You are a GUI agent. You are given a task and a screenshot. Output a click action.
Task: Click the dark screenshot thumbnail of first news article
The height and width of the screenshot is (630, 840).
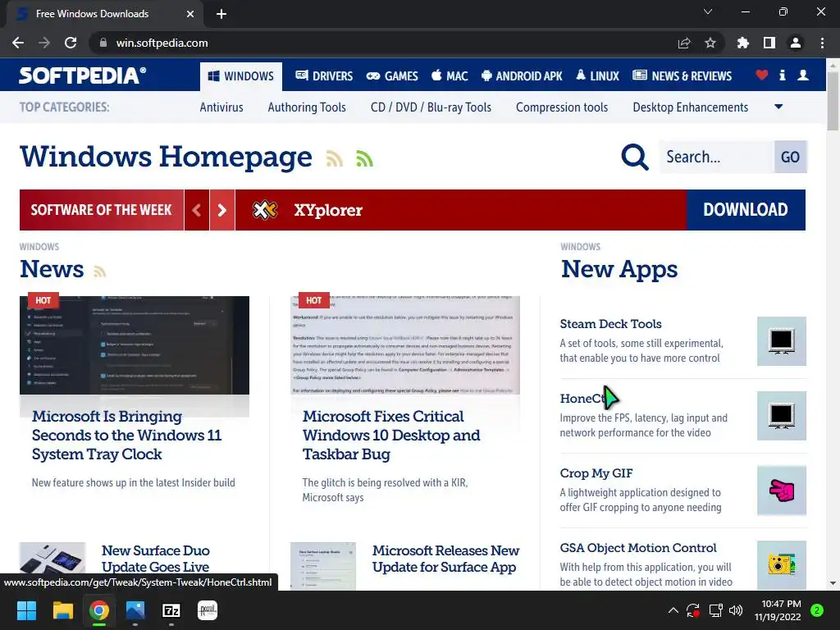135,345
